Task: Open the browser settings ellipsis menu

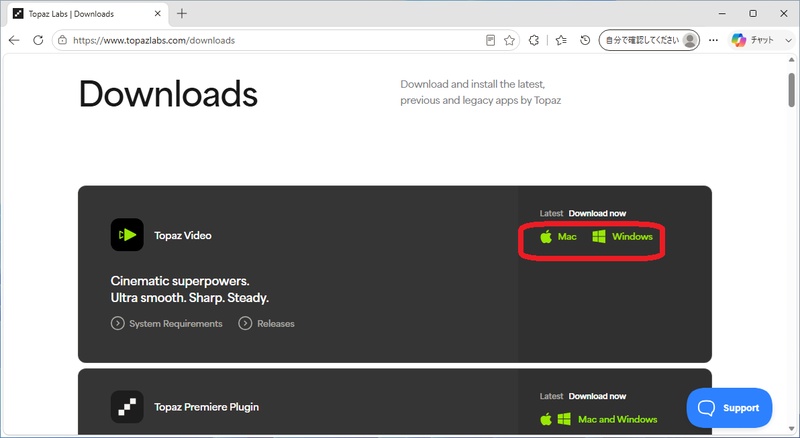Action: tap(713, 40)
